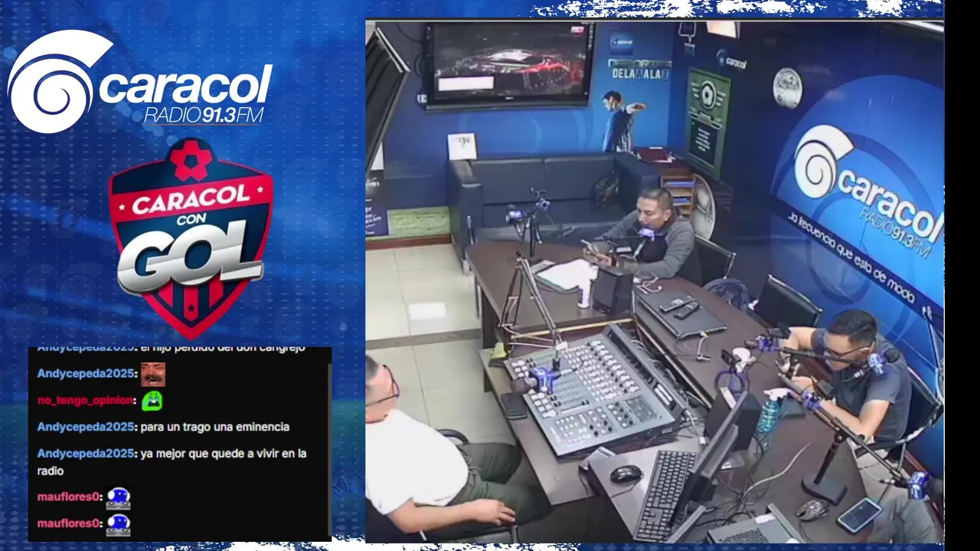Click the Caracol Radio 91.3 FM logo
Screen dimensions: 980x551
(x=139, y=81)
